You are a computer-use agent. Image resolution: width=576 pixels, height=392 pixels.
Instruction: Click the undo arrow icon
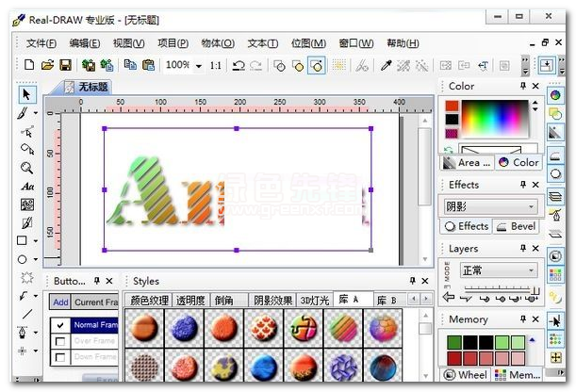tap(239, 65)
